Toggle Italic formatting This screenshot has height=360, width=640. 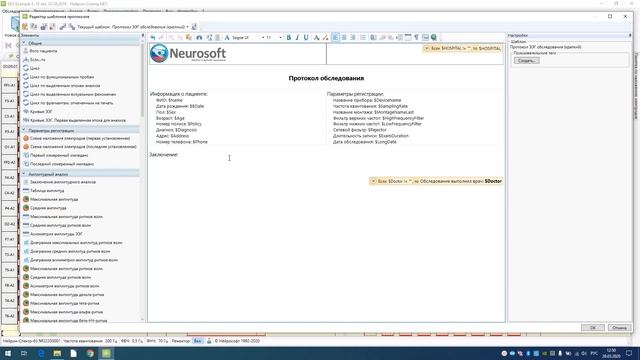coord(297,38)
